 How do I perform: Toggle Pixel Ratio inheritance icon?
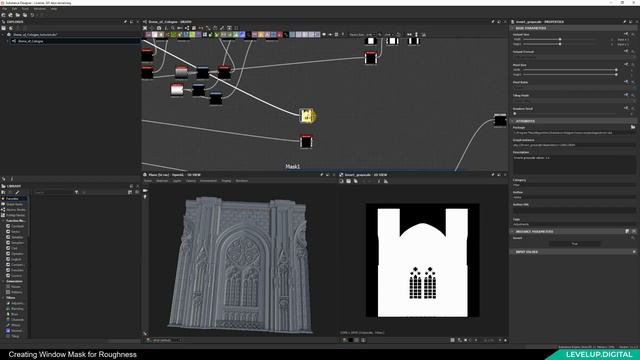[x=626, y=82]
